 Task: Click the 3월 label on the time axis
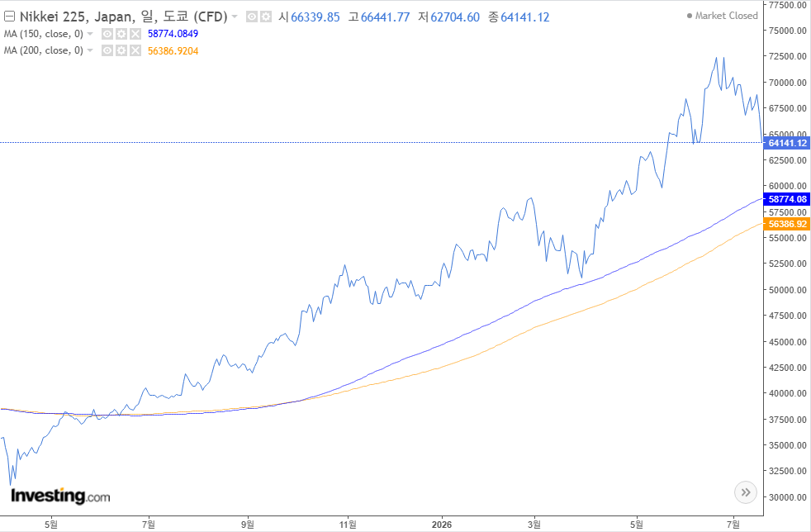[534, 525]
